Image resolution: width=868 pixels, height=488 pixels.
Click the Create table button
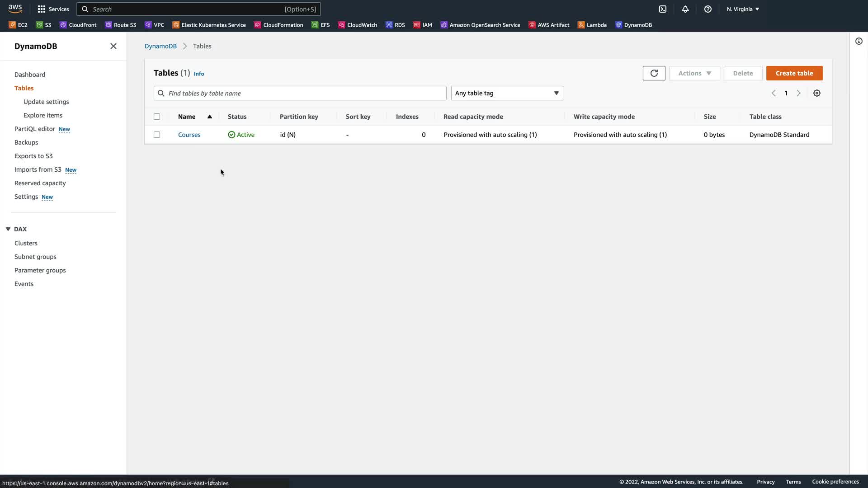pos(794,73)
